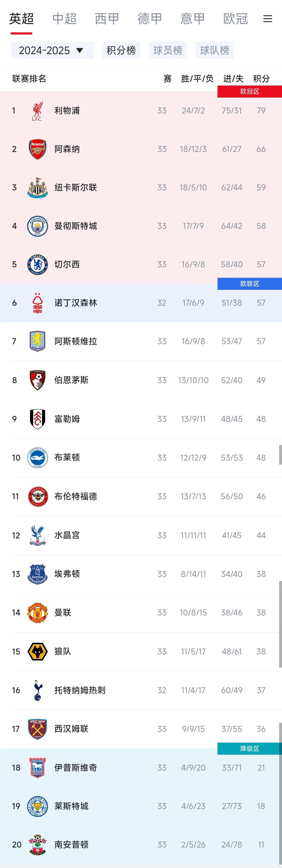Tap the Nottingham Forest crest

tap(37, 303)
